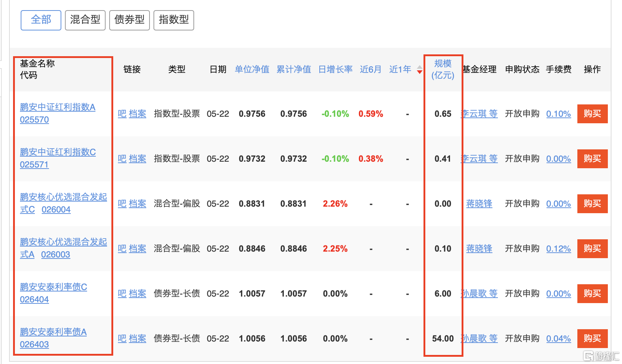Open fund code 026404
The height and width of the screenshot is (364, 622).
34,299
